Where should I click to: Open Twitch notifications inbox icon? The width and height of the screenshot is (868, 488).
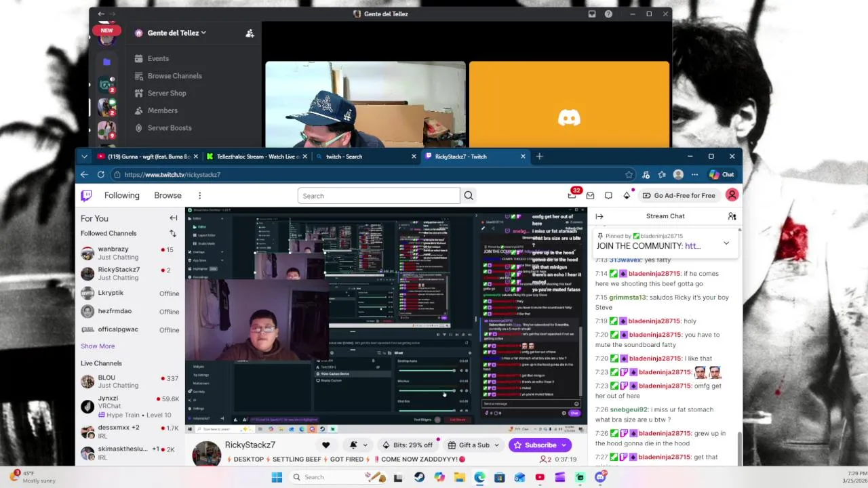point(590,195)
